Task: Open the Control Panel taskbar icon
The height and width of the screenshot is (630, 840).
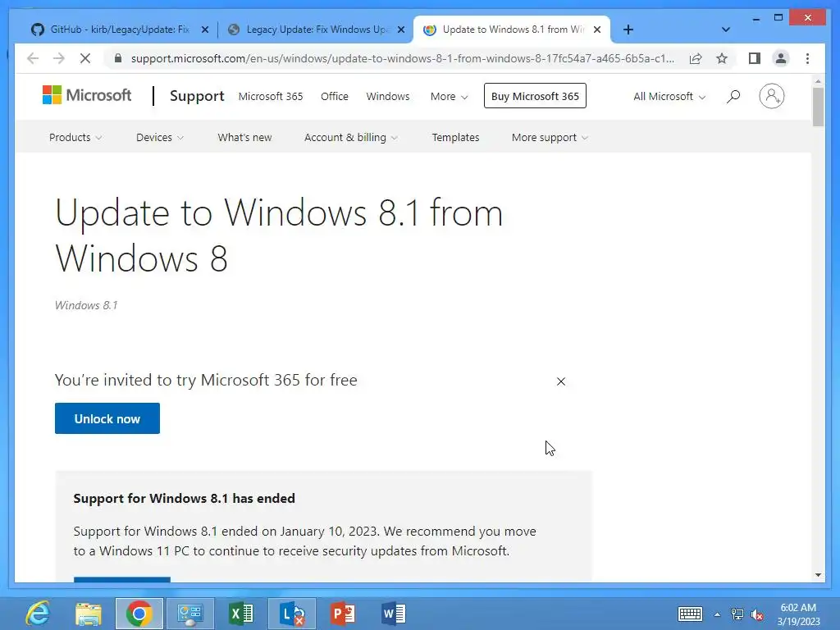Action: 189,614
